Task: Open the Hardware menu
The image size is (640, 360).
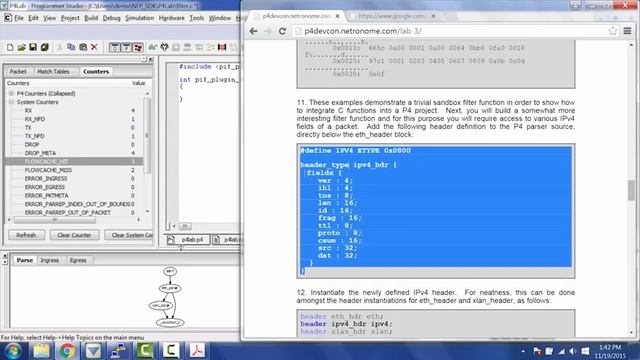Action: (171, 18)
